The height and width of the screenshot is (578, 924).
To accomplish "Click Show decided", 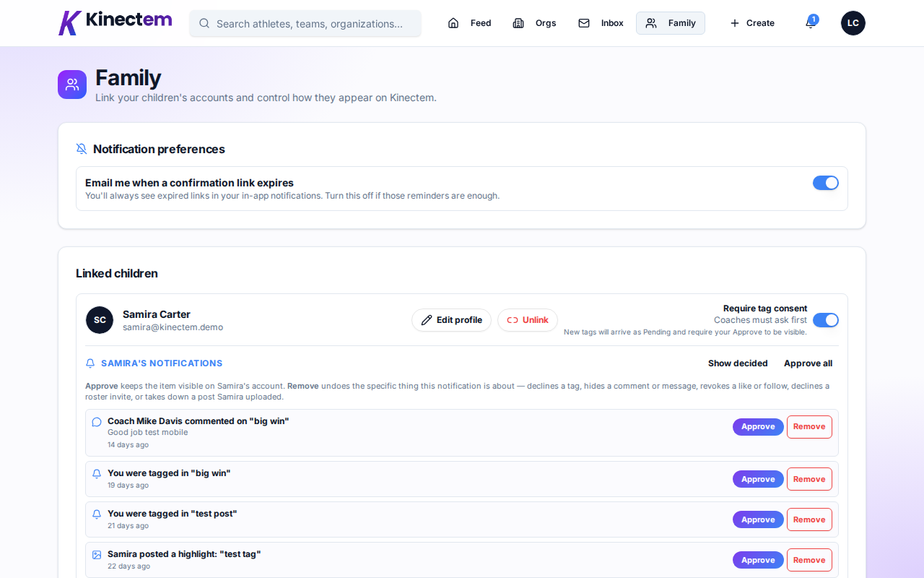I will 738,363.
